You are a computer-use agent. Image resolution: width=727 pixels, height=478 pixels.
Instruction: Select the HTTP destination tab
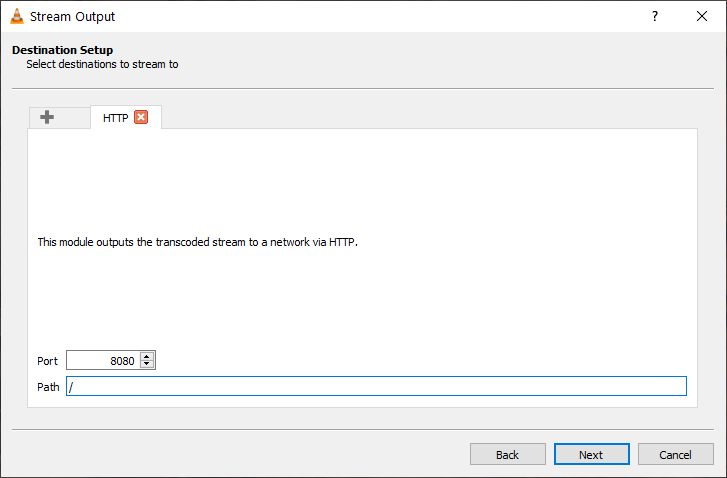pyautogui.click(x=115, y=118)
